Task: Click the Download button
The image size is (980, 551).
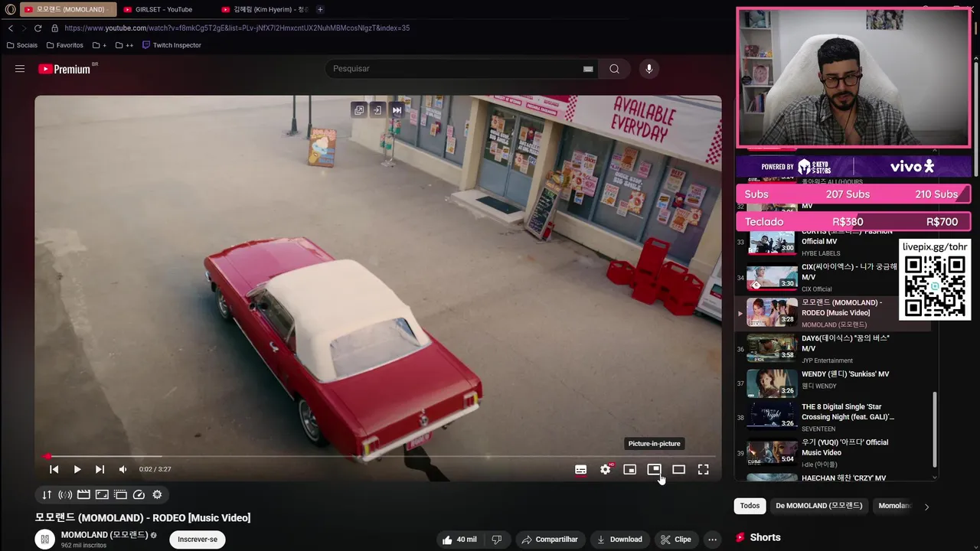Action: [619, 540]
